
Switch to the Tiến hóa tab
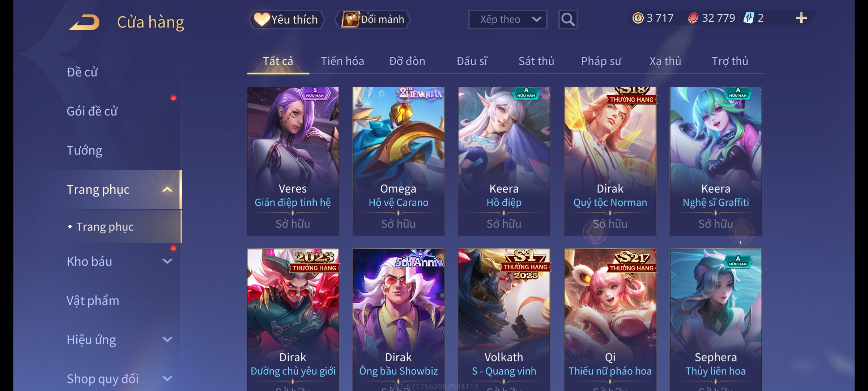pyautogui.click(x=342, y=61)
